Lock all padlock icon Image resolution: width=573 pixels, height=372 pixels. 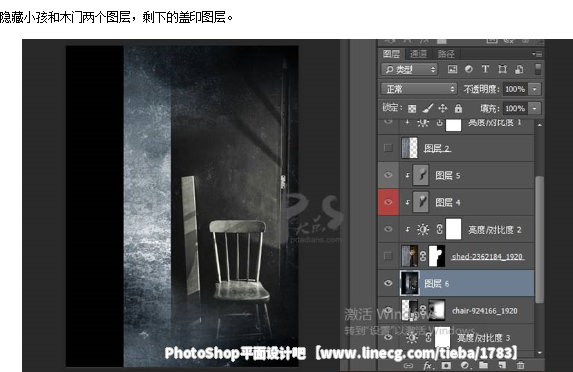(458, 108)
